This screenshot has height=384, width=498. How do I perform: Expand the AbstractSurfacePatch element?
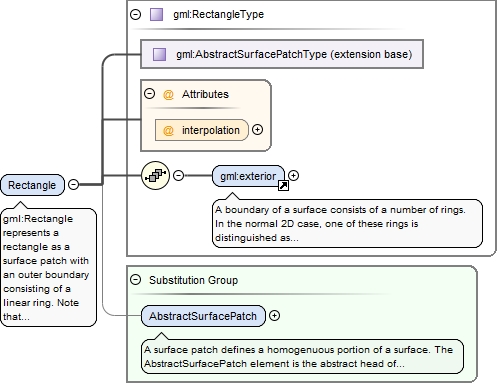(274, 315)
